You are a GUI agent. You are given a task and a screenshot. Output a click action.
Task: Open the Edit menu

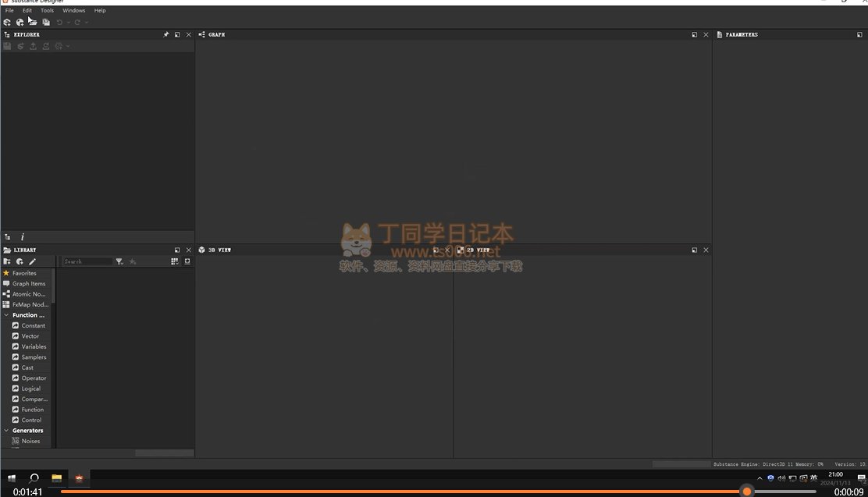coord(27,10)
